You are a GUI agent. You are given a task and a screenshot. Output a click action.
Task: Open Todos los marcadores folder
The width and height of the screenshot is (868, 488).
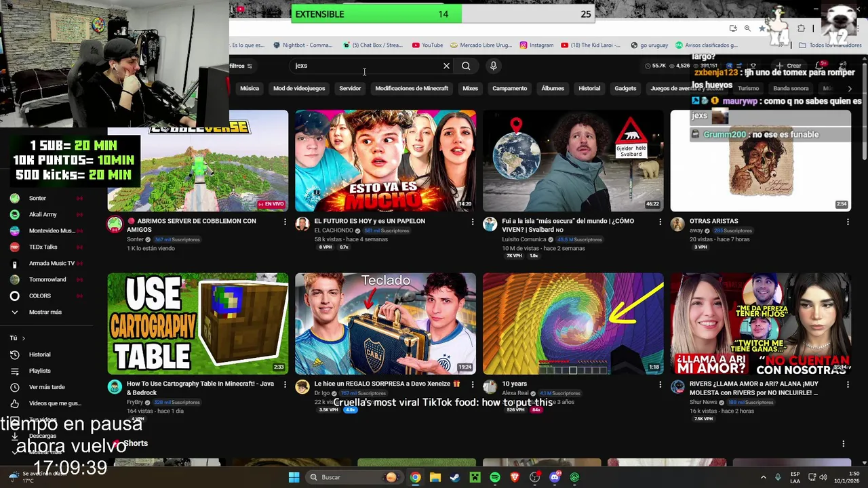(830, 45)
